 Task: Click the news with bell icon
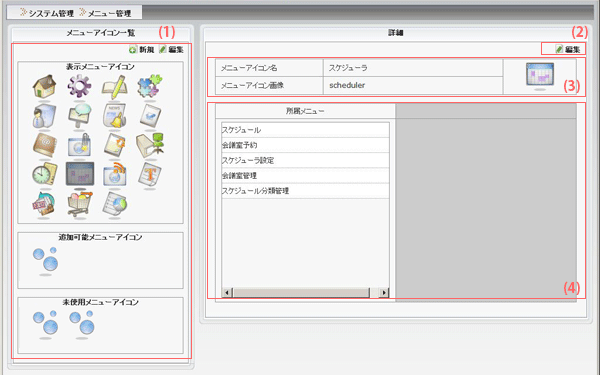(x=114, y=116)
